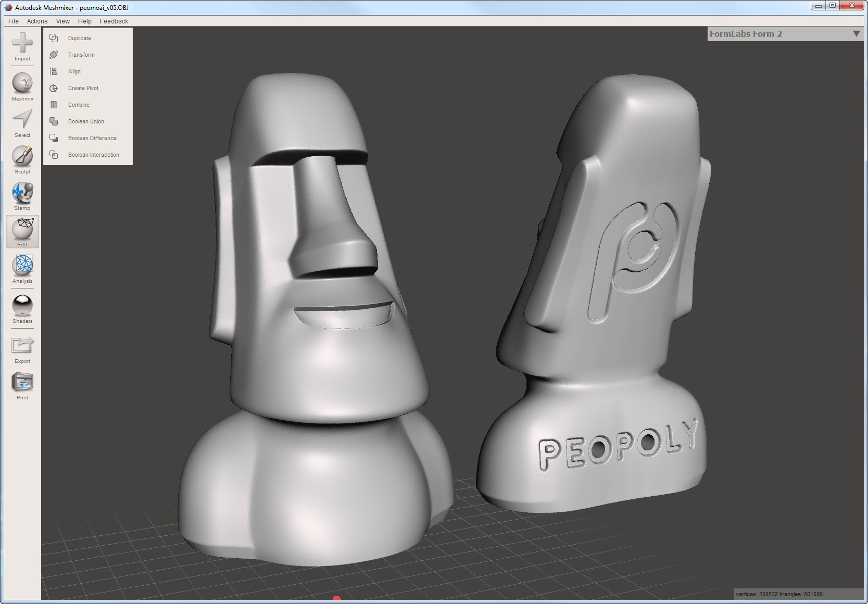Choose the Transform command label
Screen dimensions: 868x604
click(x=81, y=55)
